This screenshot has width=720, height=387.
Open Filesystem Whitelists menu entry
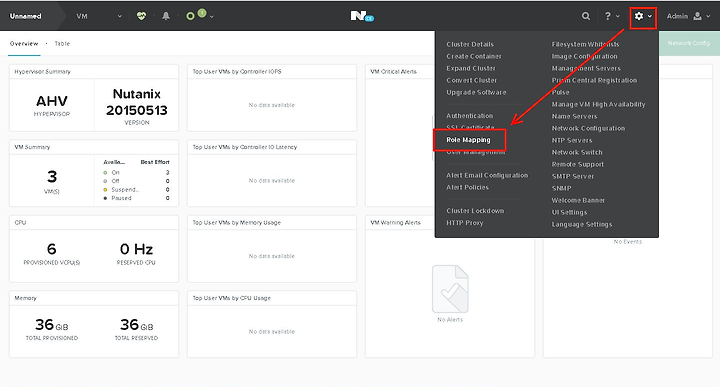[x=585, y=44]
